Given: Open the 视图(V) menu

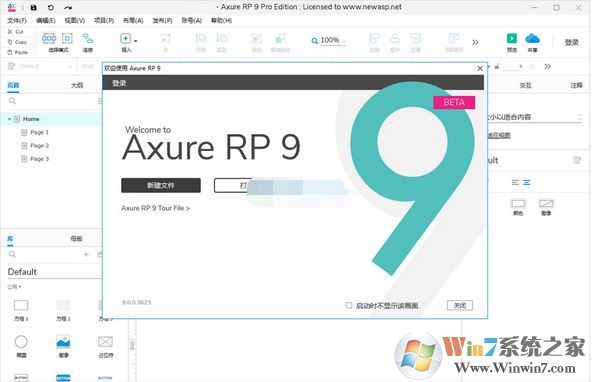Looking at the screenshot, I should (75, 20).
